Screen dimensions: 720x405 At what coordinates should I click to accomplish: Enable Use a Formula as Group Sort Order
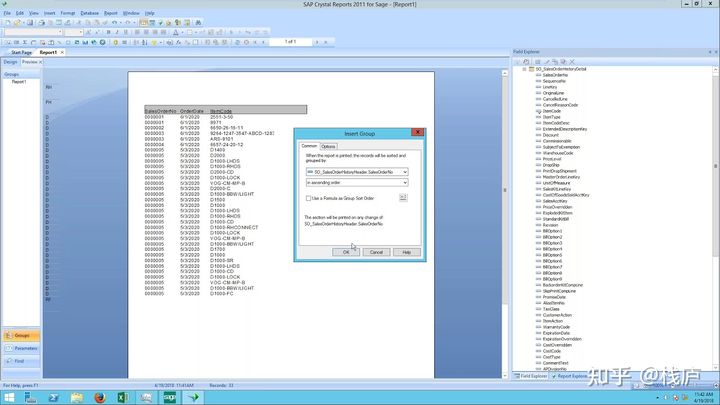coord(307,198)
